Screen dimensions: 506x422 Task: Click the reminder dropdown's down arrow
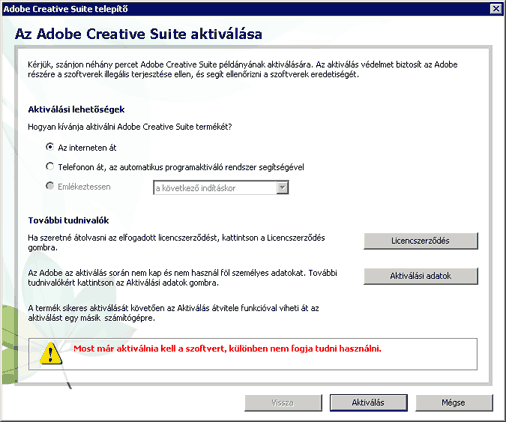pyautogui.click(x=282, y=188)
